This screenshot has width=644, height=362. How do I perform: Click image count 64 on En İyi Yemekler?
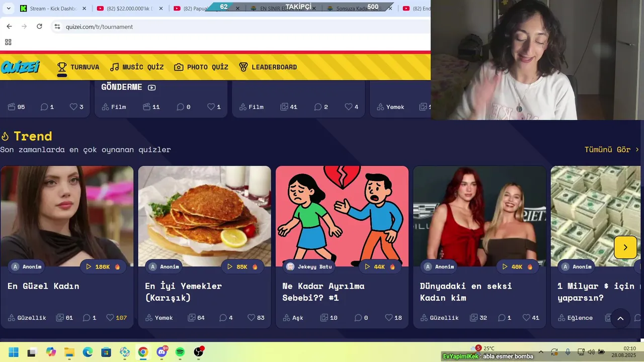pos(196,318)
